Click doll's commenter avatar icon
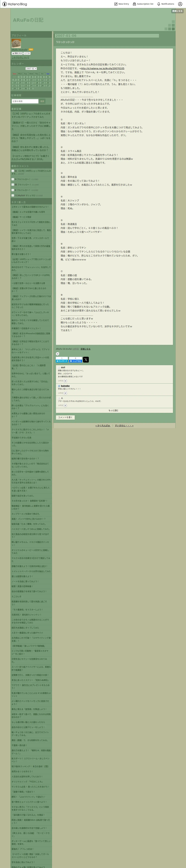Screen dimensions: 186x868 point(59,368)
